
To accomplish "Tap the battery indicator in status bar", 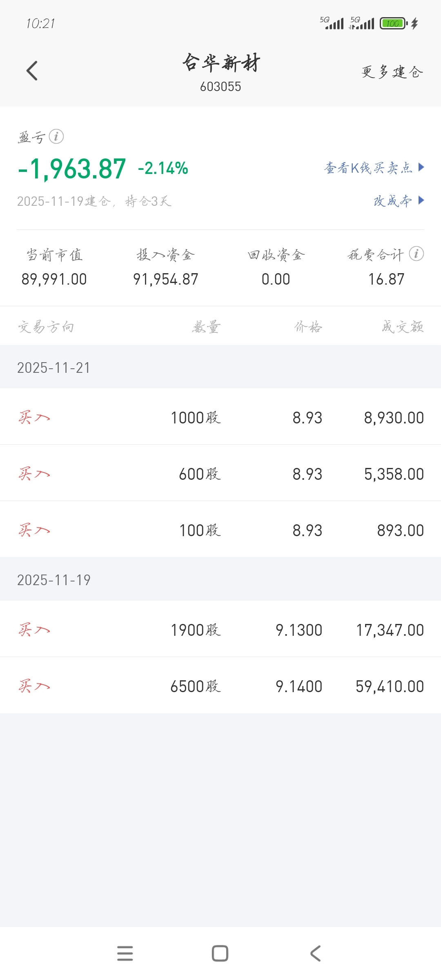I will tap(393, 23).
